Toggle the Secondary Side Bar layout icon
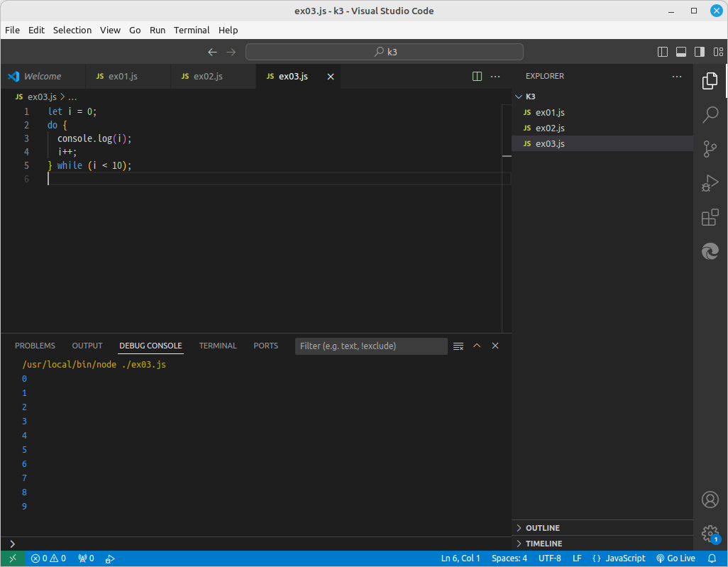This screenshot has height=567, width=728. click(x=700, y=52)
